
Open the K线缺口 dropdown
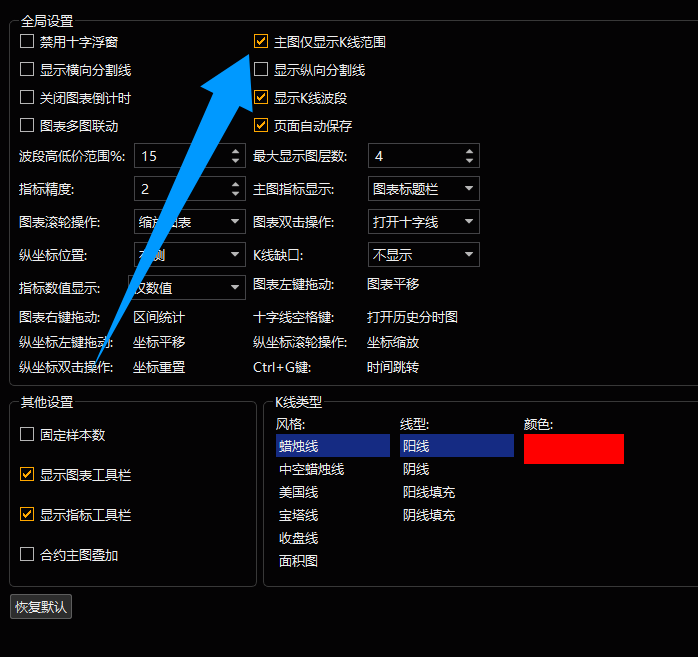point(424,255)
